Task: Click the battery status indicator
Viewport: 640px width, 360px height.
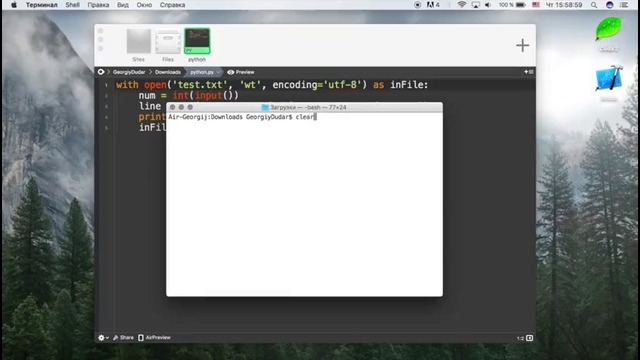Action: (512, 5)
